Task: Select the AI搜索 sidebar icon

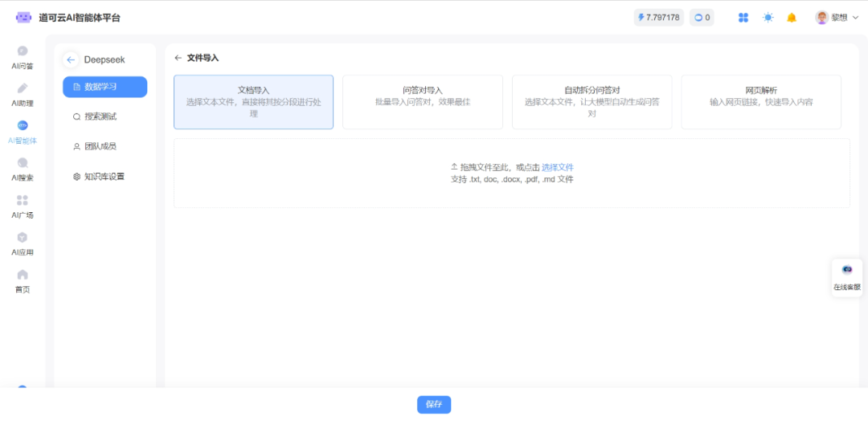Action: (x=23, y=163)
